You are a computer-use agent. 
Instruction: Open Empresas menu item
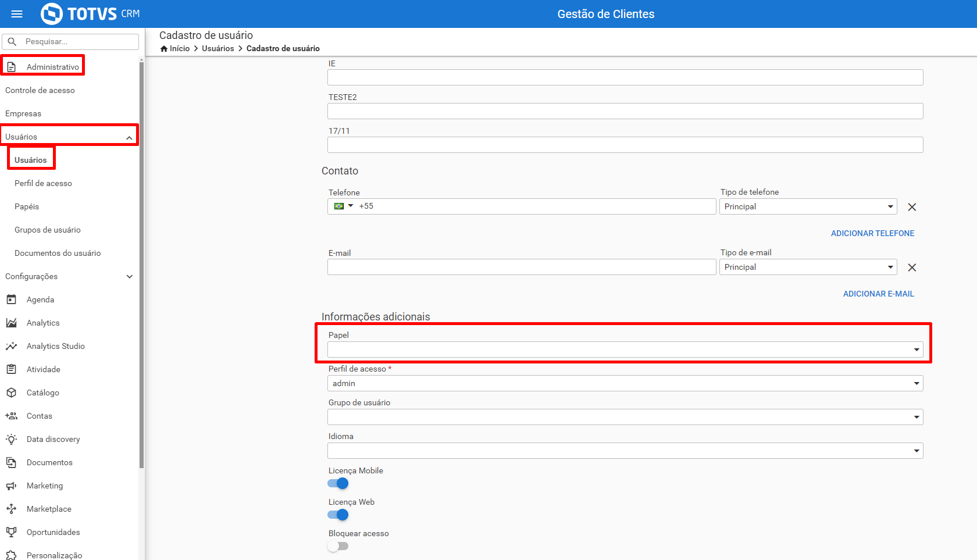[x=23, y=113]
